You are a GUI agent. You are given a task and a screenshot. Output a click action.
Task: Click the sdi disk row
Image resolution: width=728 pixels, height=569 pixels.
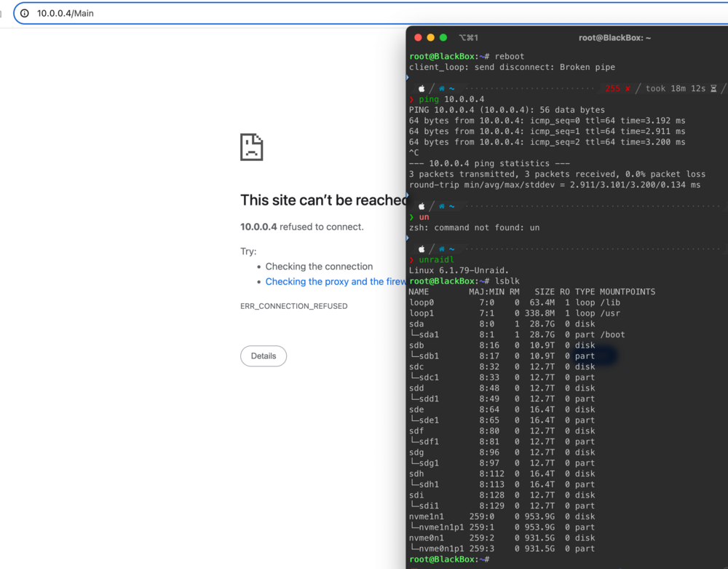point(502,495)
